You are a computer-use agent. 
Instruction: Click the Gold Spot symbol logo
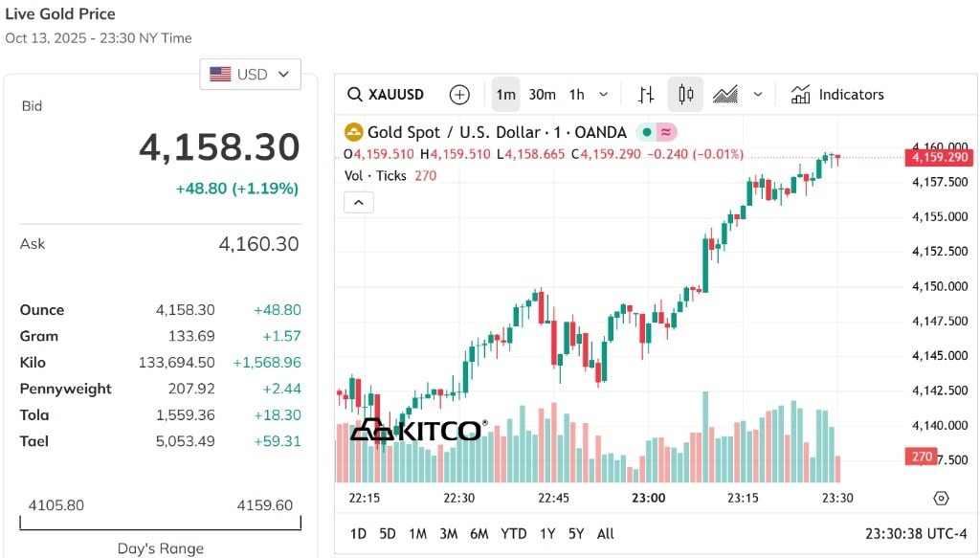pos(354,132)
